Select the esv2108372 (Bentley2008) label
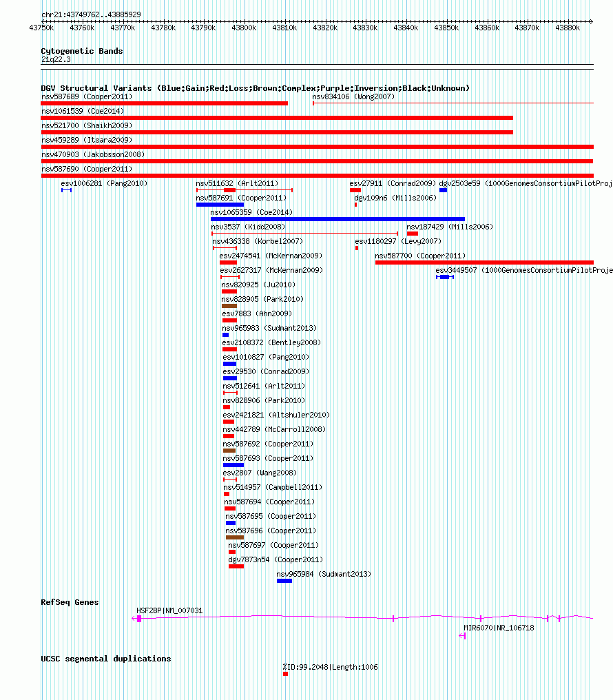613x700 pixels. (x=271, y=342)
